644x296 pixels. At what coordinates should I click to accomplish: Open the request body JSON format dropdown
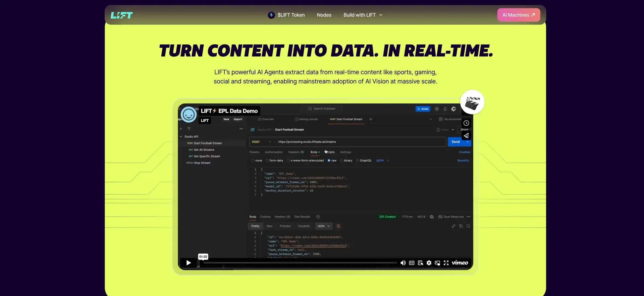point(382,161)
